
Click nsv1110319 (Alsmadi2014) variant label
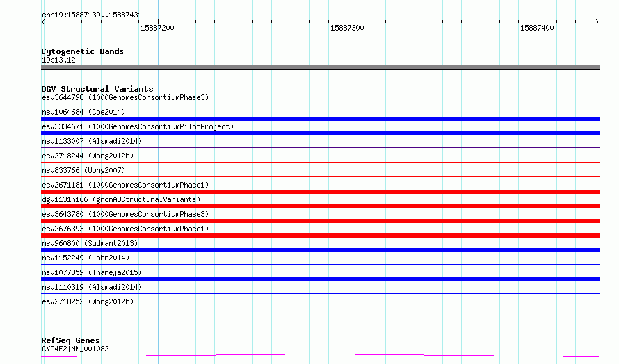click(x=92, y=287)
